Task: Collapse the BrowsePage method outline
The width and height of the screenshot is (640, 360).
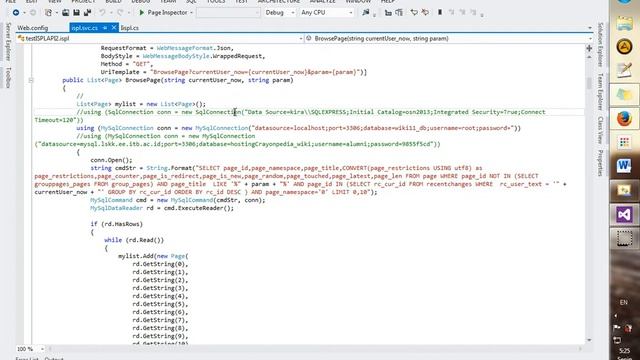Action: [x=31, y=80]
